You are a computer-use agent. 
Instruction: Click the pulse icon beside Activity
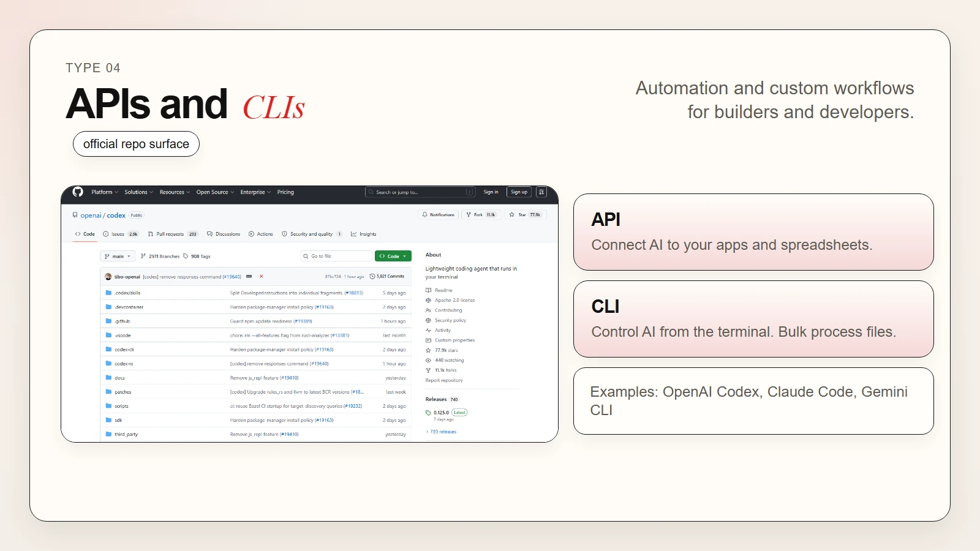[429, 330]
